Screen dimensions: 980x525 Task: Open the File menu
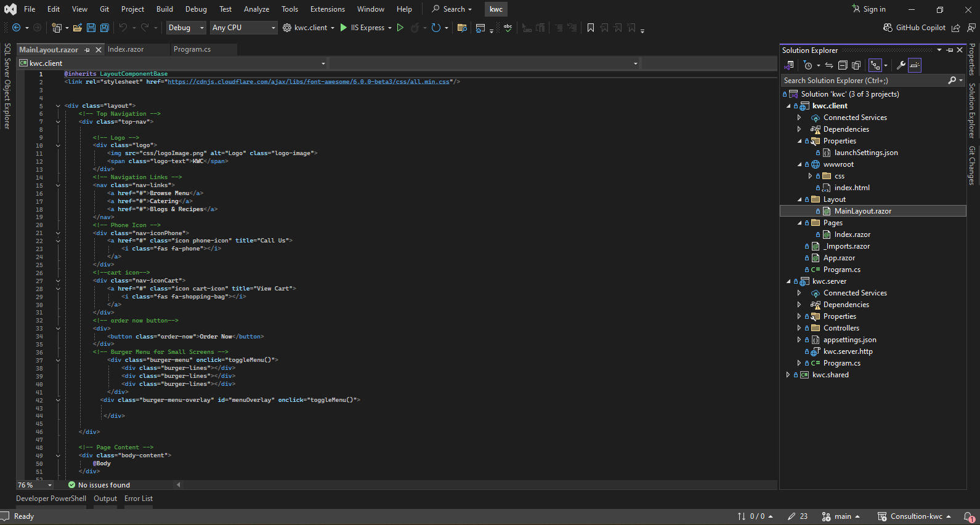click(30, 9)
